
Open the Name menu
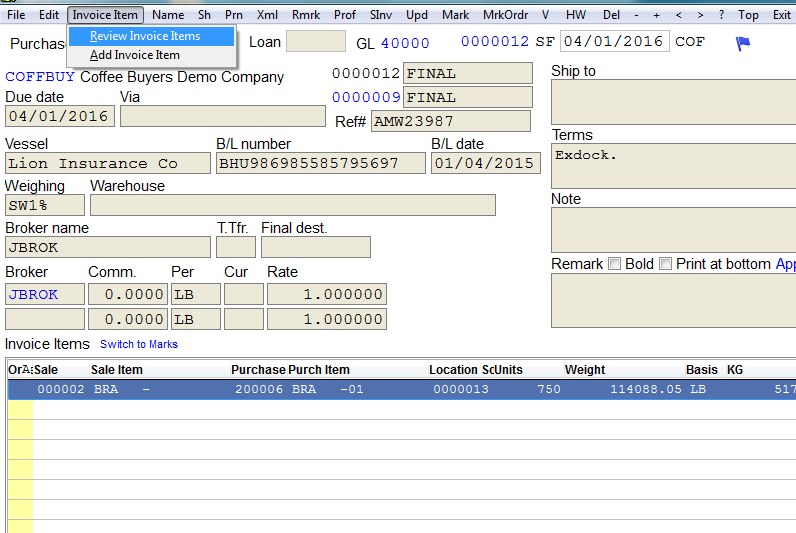point(168,15)
